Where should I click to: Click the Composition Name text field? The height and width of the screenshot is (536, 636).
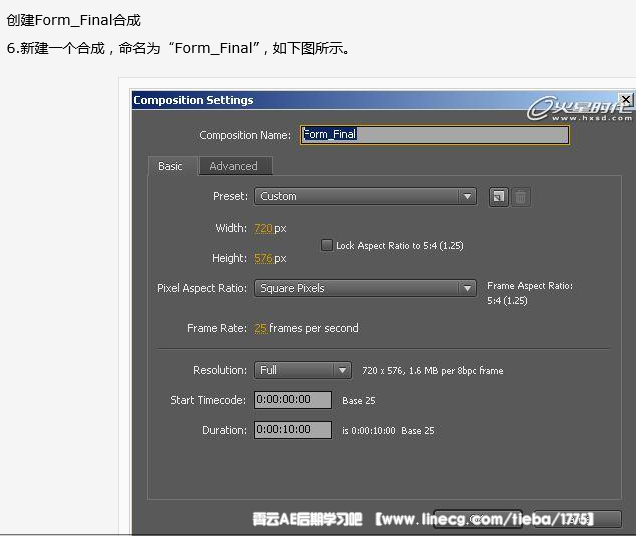434,134
